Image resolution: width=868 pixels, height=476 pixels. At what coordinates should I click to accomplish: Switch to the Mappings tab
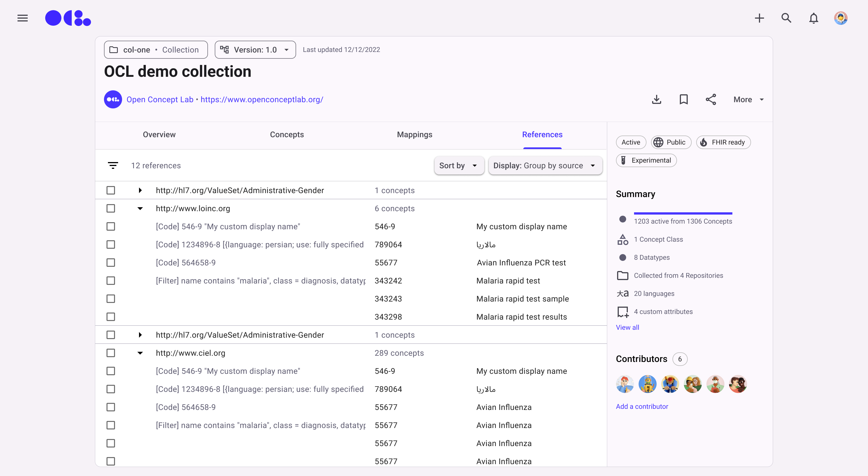point(414,135)
